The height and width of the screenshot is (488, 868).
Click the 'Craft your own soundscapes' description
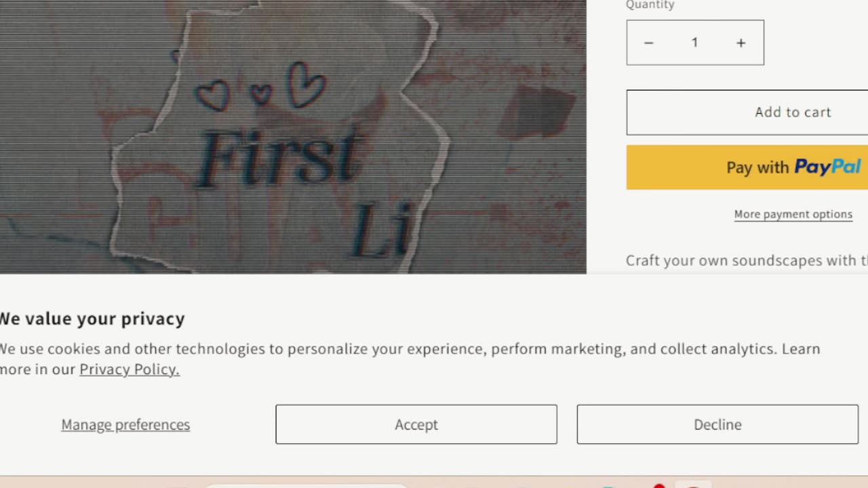click(x=747, y=261)
